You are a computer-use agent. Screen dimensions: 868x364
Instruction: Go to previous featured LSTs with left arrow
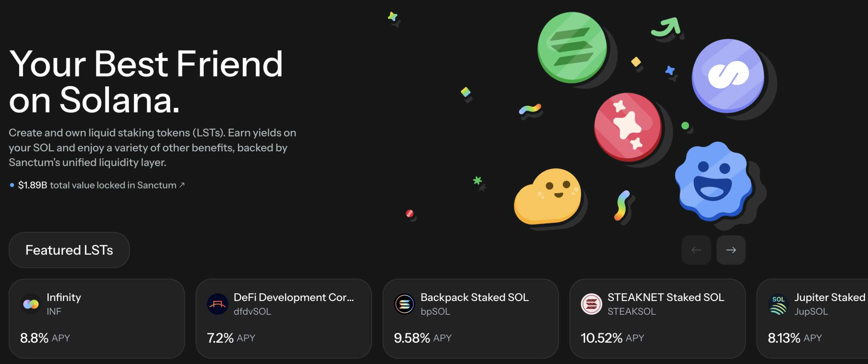[x=696, y=250]
